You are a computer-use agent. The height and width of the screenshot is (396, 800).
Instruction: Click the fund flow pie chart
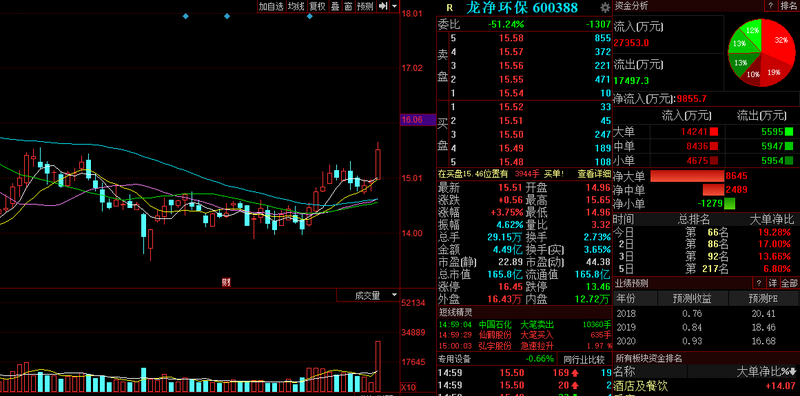761,53
